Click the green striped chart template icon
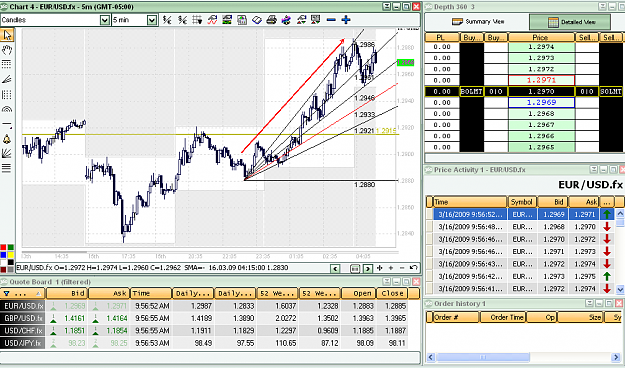The height and width of the screenshot is (368, 625). coord(227,20)
